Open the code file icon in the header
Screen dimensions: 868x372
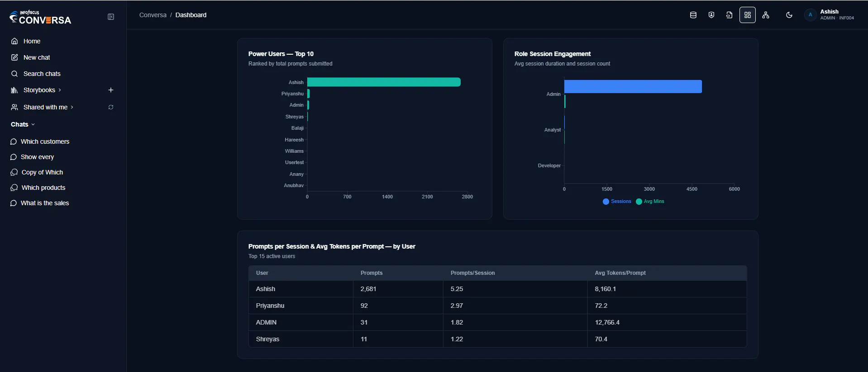[x=729, y=15]
